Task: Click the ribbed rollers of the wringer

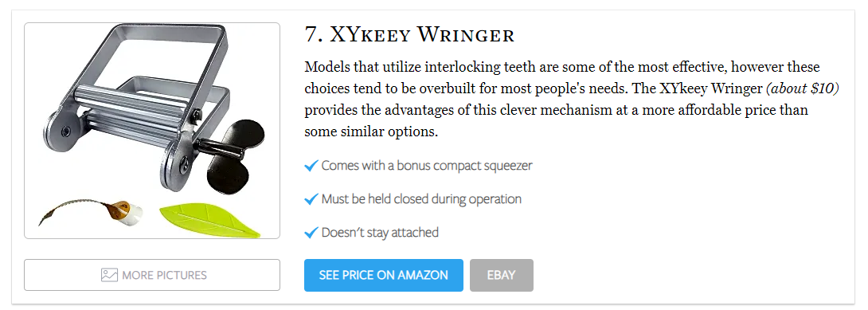Action: click(130, 111)
